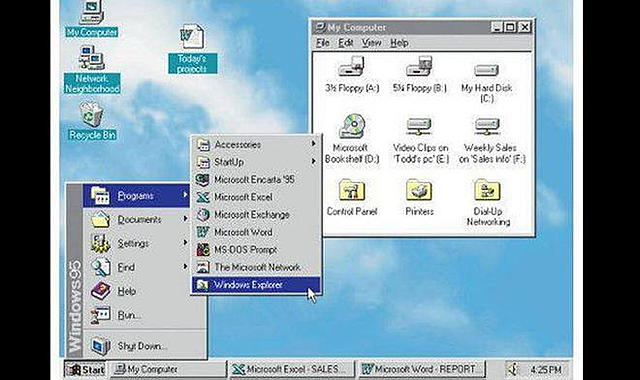
Task: Open the Control Panel folder icon
Action: tap(352, 190)
